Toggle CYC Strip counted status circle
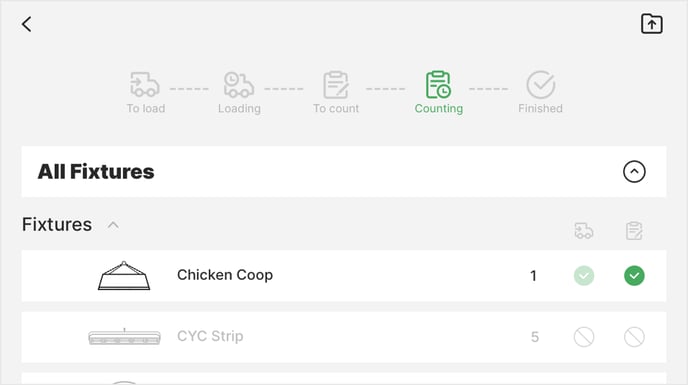Image resolution: width=688 pixels, height=385 pixels. (x=634, y=337)
